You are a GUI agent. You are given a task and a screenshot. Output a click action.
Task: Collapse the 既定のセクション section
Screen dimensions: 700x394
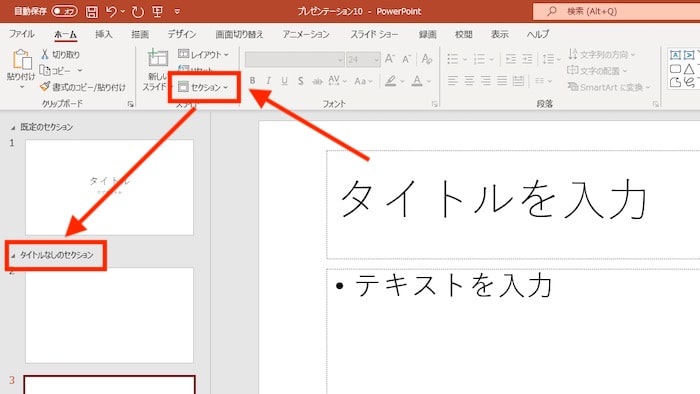(x=13, y=128)
